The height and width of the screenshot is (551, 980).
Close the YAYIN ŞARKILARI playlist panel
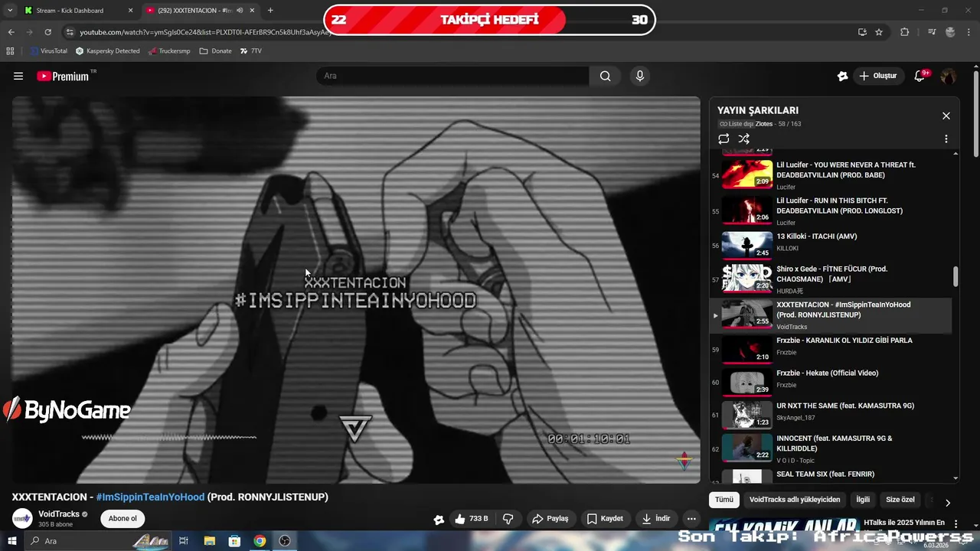pyautogui.click(x=946, y=116)
